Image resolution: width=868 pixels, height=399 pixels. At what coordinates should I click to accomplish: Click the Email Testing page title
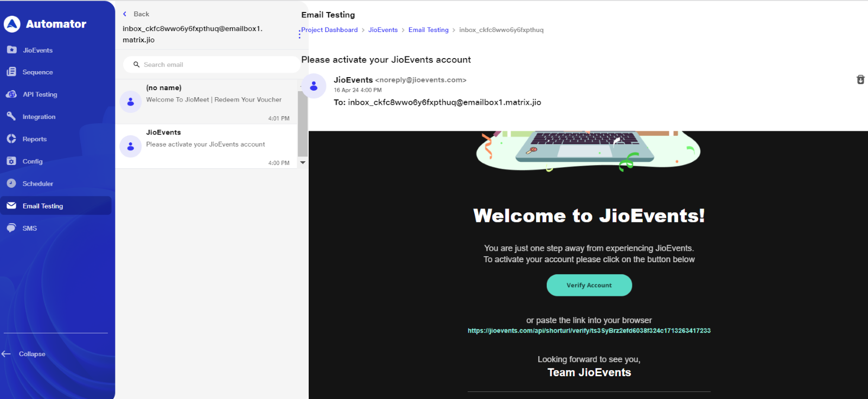[328, 15]
